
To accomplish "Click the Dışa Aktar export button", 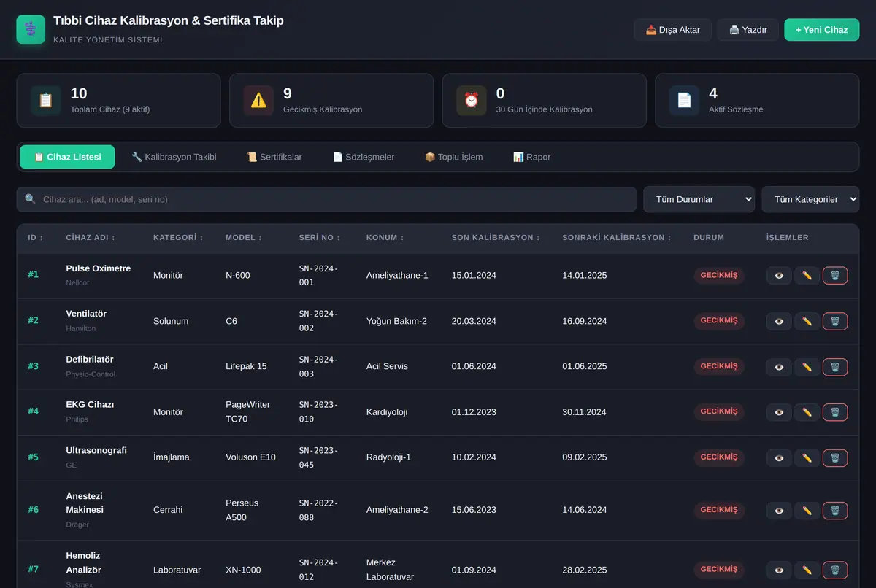I will coord(672,30).
